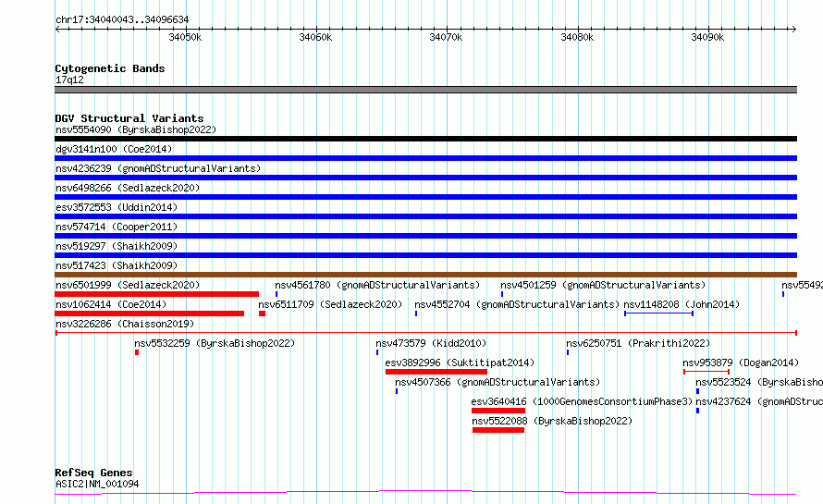Screen dimensions: 823x504
Task: Click the small blue marker under nsv4501259
Action: click(502, 294)
